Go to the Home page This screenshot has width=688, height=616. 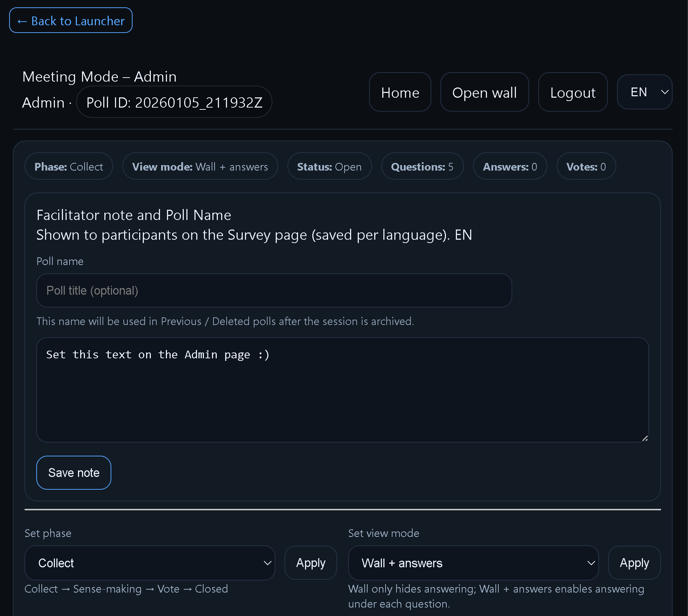tap(400, 92)
